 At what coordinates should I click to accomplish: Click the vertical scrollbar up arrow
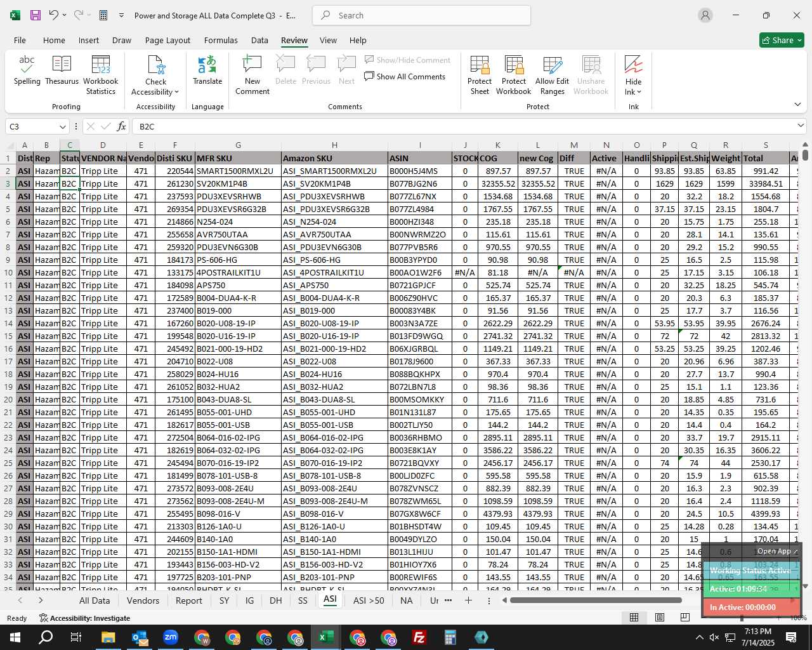pos(806,145)
